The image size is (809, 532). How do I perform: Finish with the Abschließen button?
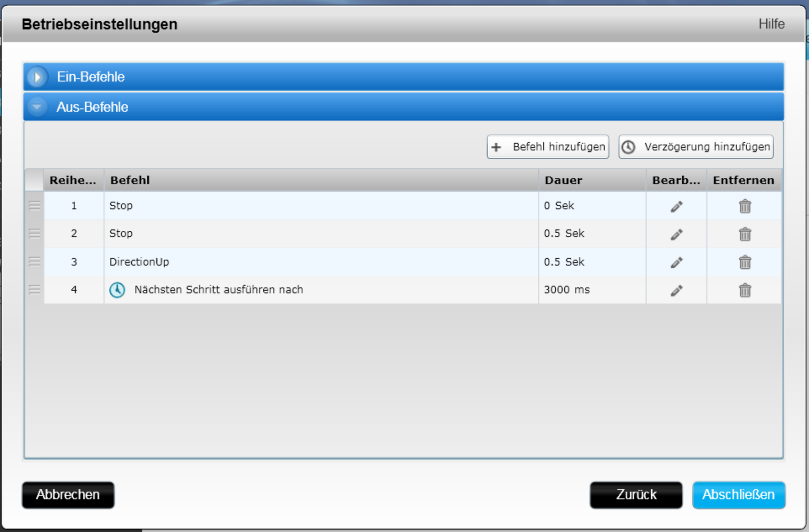[x=738, y=495]
